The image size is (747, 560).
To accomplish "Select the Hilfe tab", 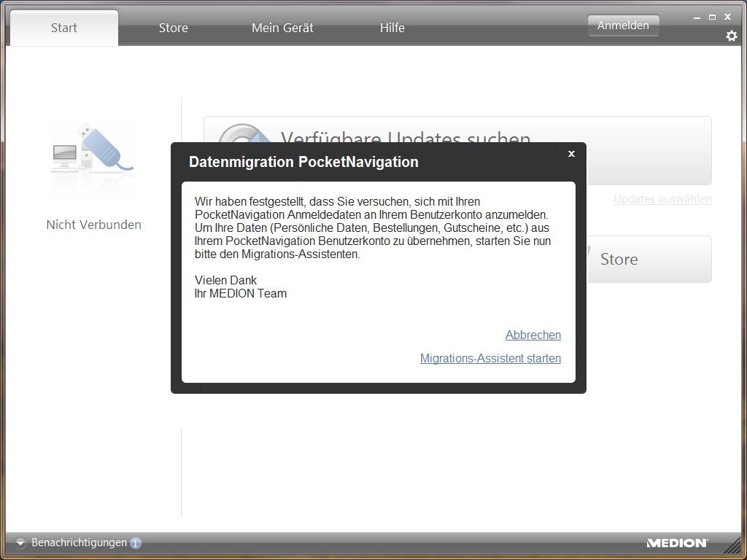I will click(x=392, y=28).
